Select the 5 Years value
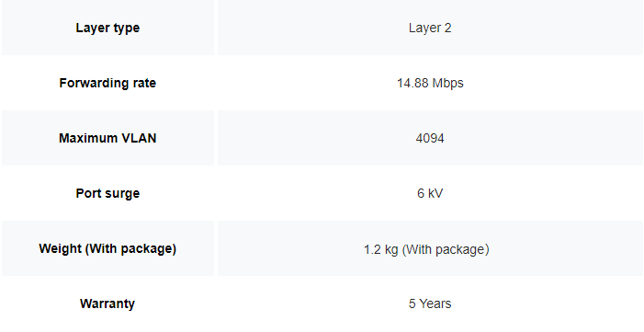The width and height of the screenshot is (644, 332). (x=430, y=303)
